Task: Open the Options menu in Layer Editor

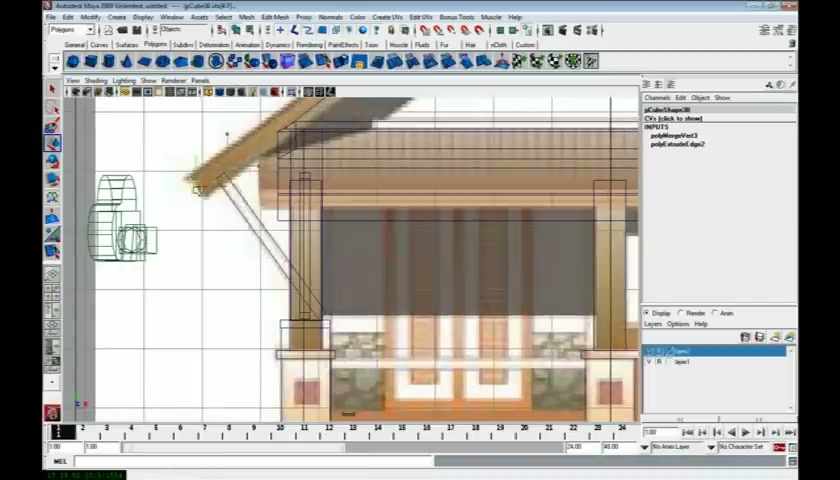Action: (x=678, y=324)
